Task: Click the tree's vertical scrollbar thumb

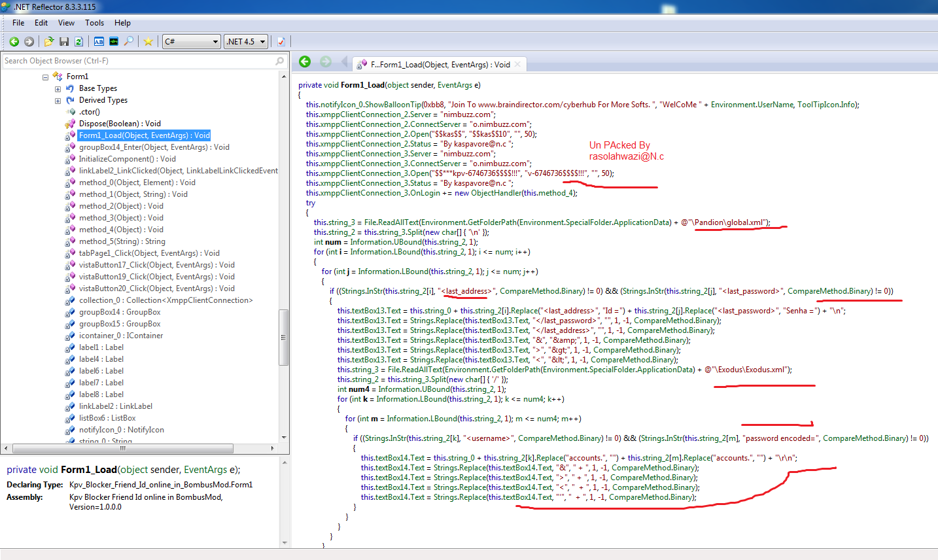Action: [x=283, y=337]
